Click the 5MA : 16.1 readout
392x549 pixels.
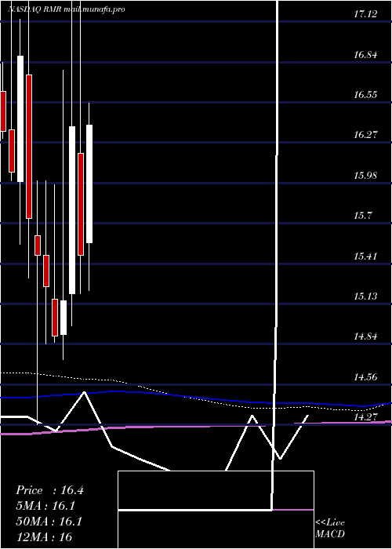pyautogui.click(x=45, y=506)
